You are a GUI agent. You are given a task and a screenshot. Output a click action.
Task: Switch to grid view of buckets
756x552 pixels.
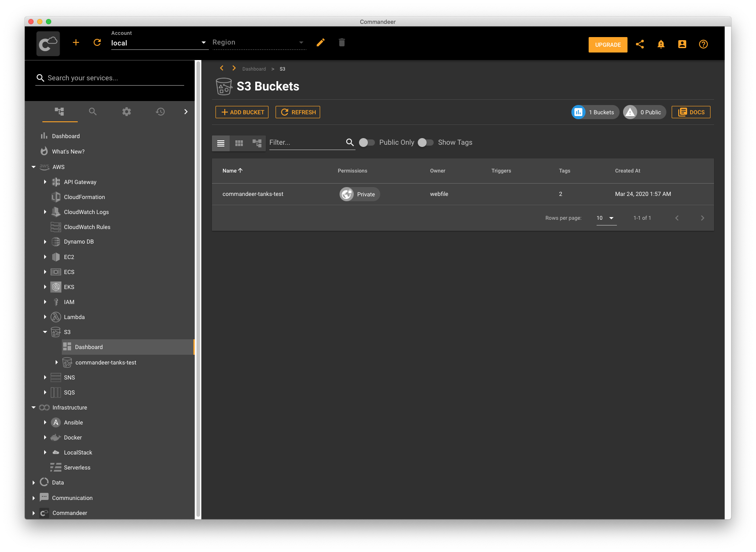pos(239,143)
